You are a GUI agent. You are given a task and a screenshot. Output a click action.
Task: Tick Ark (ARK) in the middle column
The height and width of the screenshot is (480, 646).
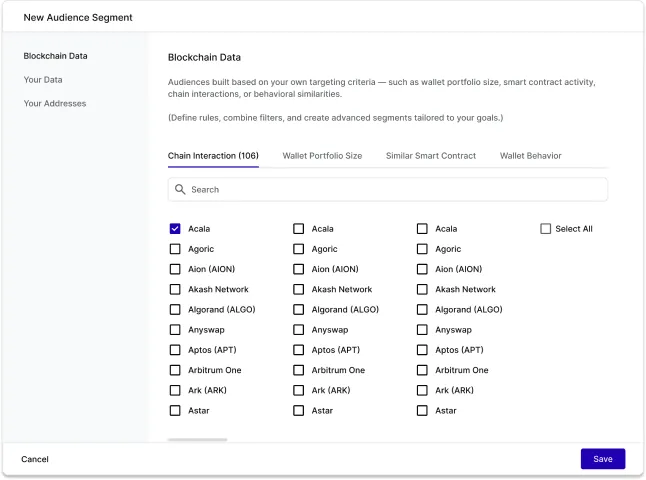[299, 390]
